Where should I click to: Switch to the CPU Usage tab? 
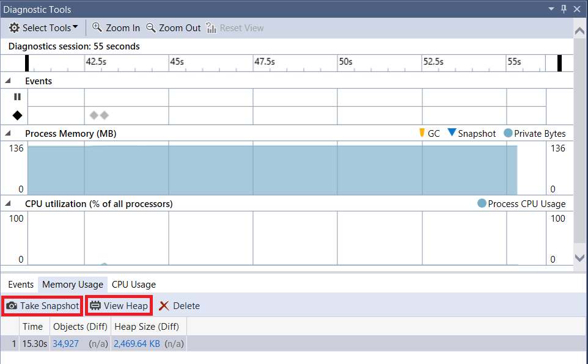pyautogui.click(x=133, y=285)
